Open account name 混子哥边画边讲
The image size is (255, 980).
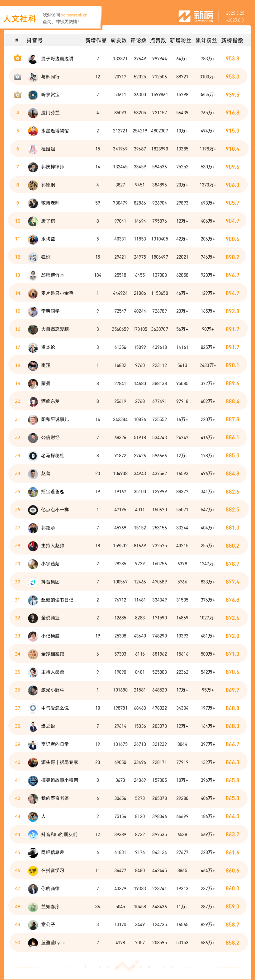[57, 59]
